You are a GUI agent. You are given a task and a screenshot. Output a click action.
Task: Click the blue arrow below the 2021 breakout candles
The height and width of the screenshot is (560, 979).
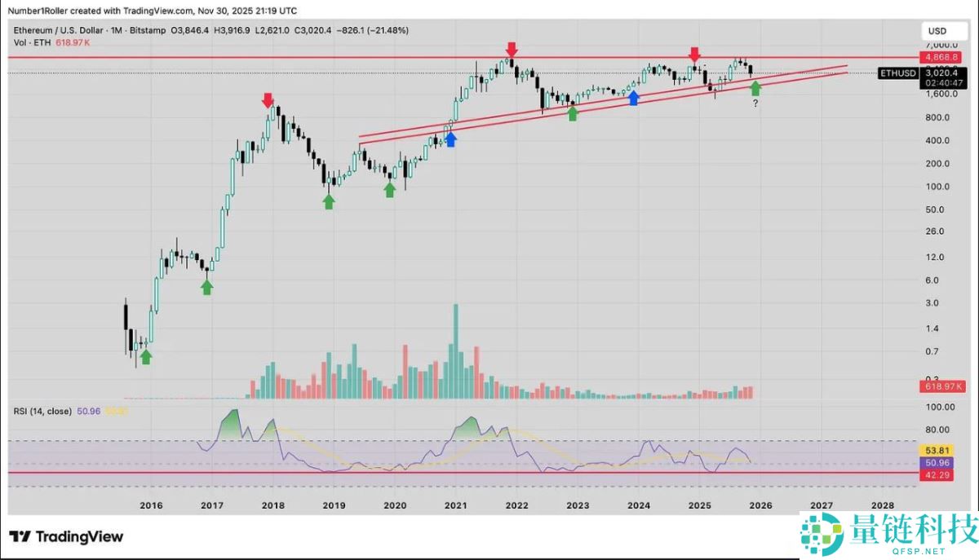pos(450,139)
